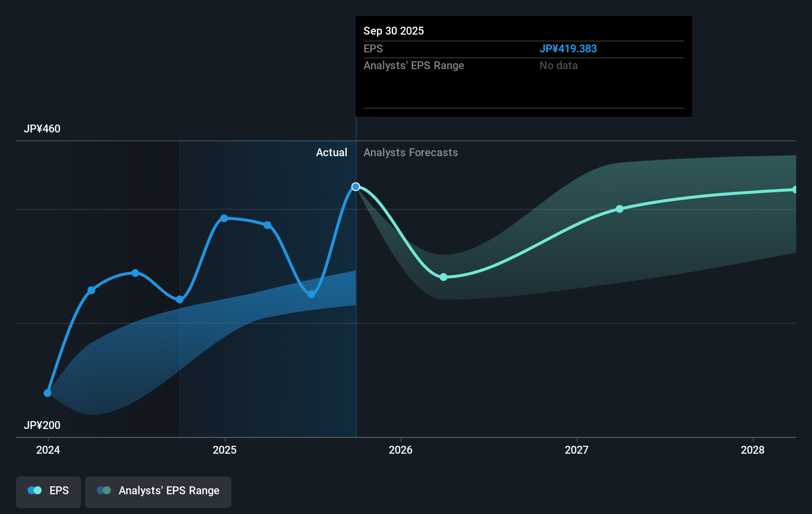Image resolution: width=812 pixels, height=514 pixels.
Task: Click the 2027 forecast data point
Action: [620, 209]
